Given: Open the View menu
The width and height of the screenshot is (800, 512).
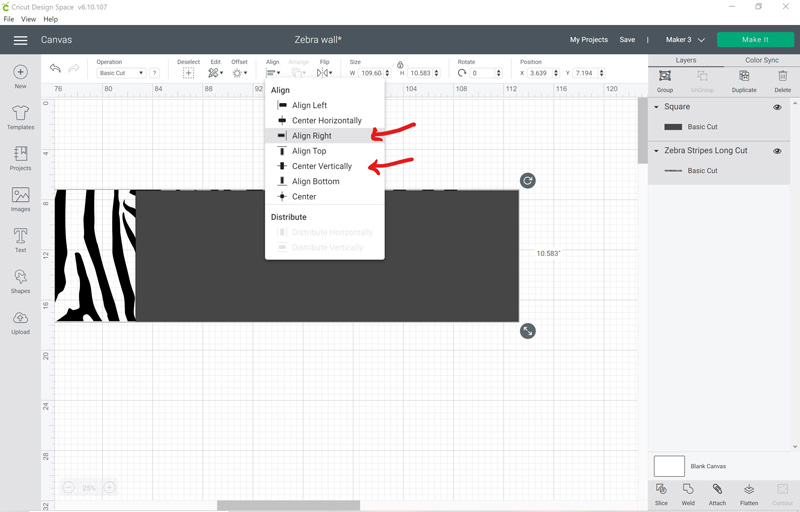Looking at the screenshot, I should click(x=28, y=19).
